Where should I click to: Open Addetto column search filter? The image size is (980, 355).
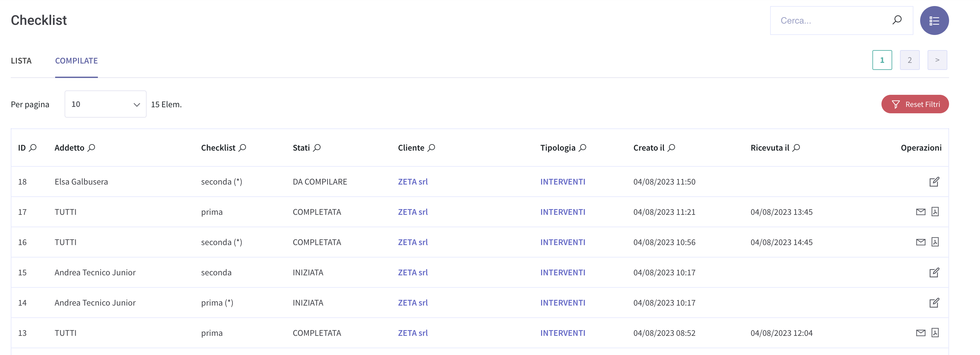(x=92, y=148)
